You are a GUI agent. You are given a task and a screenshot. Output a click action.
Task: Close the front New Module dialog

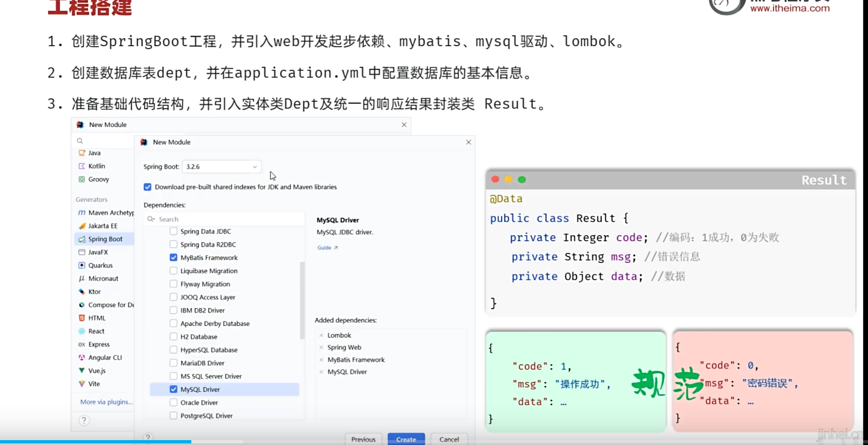469,142
